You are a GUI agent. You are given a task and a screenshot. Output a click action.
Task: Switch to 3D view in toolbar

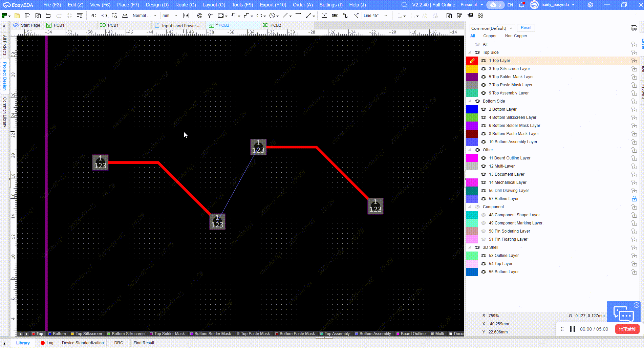(x=104, y=16)
